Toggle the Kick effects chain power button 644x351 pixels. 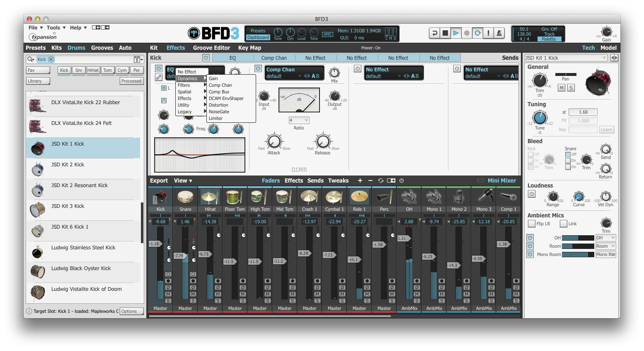(x=206, y=58)
